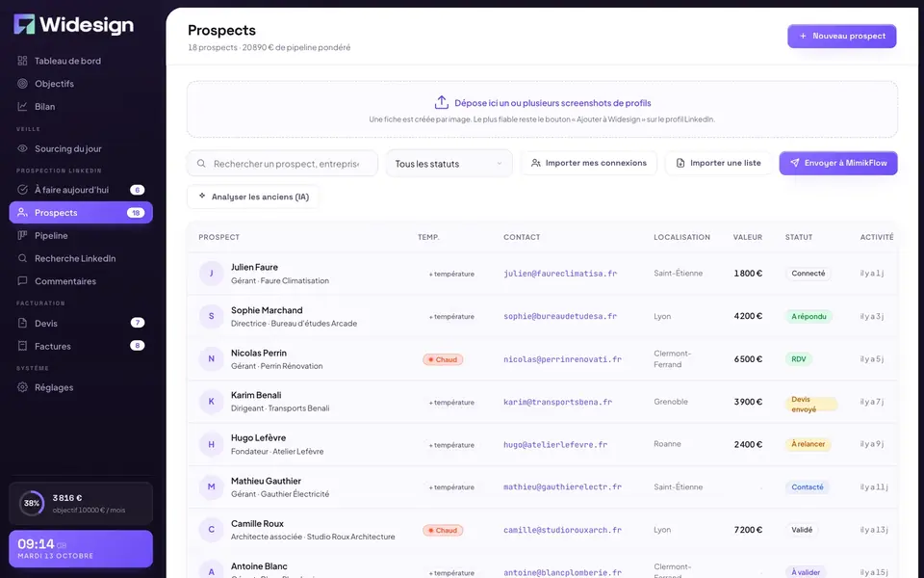
Task: Click the Grenoble location cell
Action: [671, 402]
